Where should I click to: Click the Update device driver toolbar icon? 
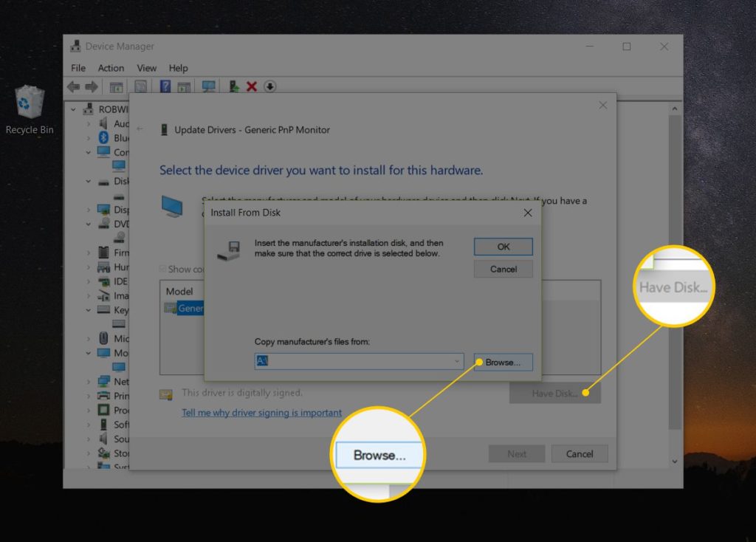pos(235,86)
